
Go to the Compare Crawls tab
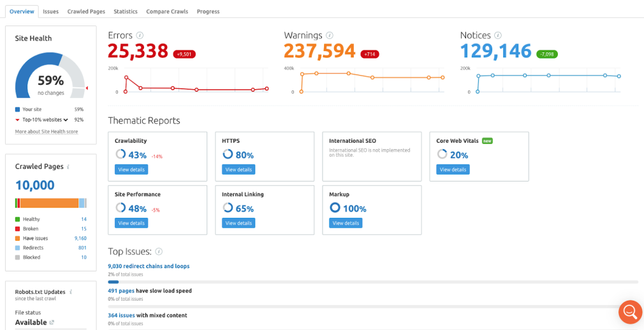[167, 11]
